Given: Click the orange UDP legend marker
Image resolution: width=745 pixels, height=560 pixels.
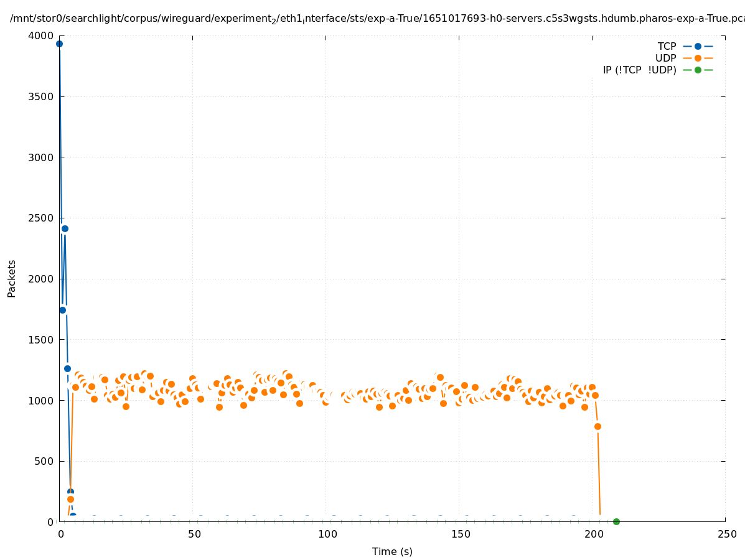Looking at the screenshot, I should click(x=698, y=58).
